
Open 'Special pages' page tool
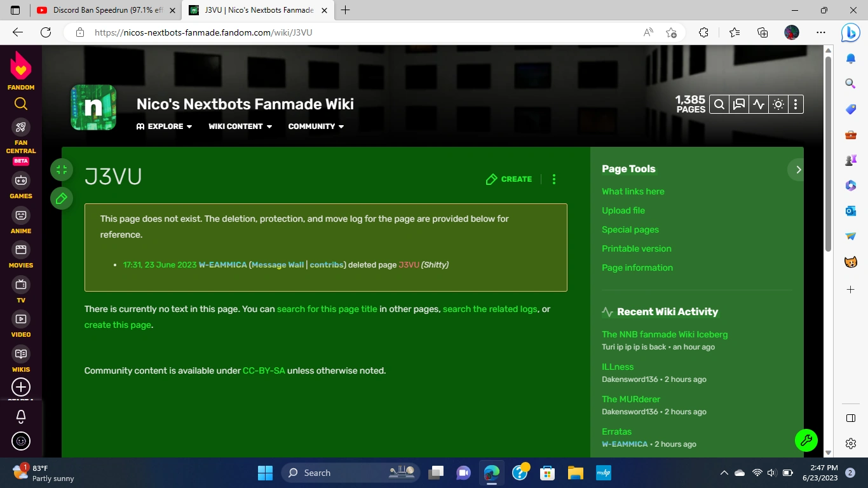pyautogui.click(x=630, y=230)
